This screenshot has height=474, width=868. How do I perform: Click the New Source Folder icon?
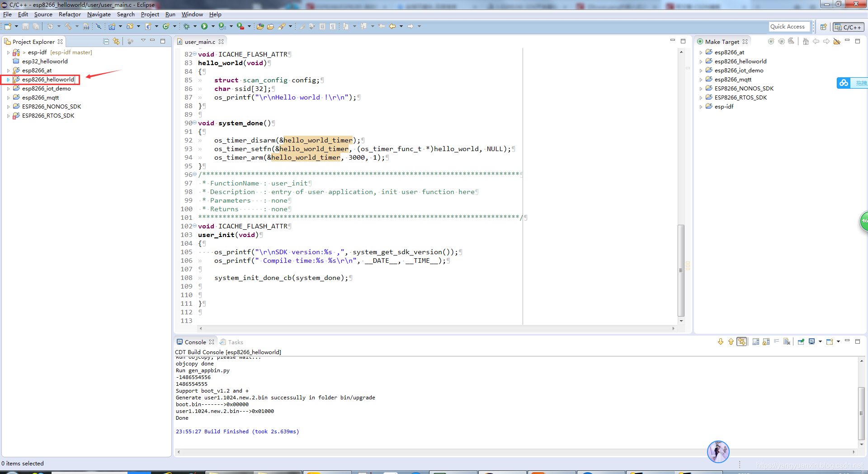130,26
